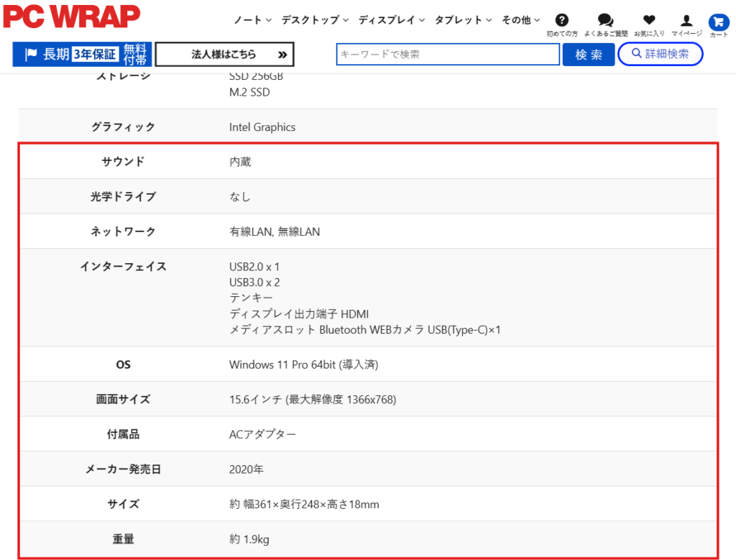Open the 初めての方 help icon
Screen dimensions: 736x560
563,19
